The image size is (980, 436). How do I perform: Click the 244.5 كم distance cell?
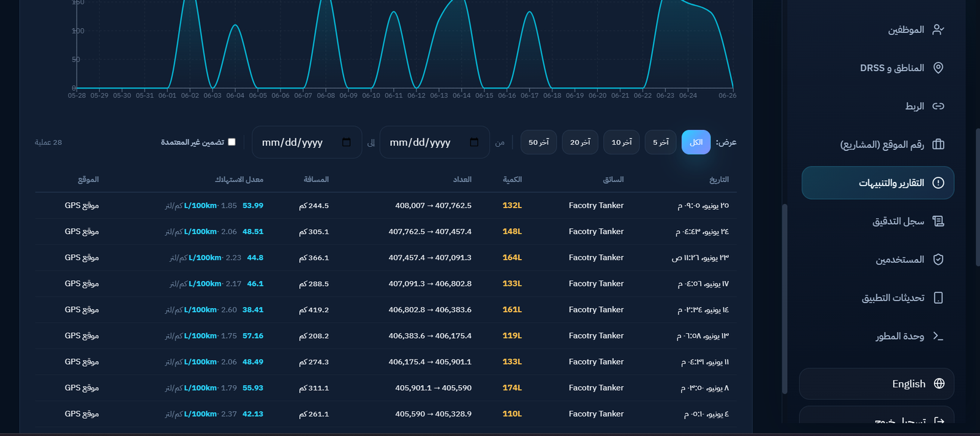tap(314, 206)
